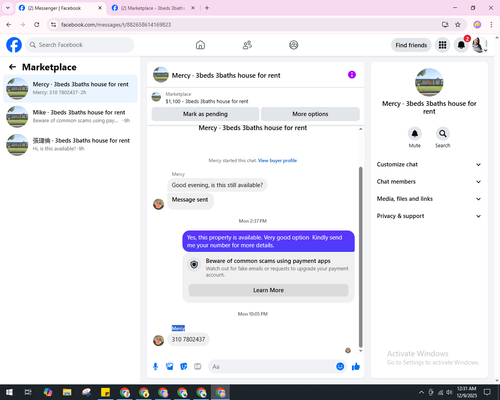The width and height of the screenshot is (500, 400).
Task: Open Windows Start menu
Action: pyautogui.click(x=9, y=392)
